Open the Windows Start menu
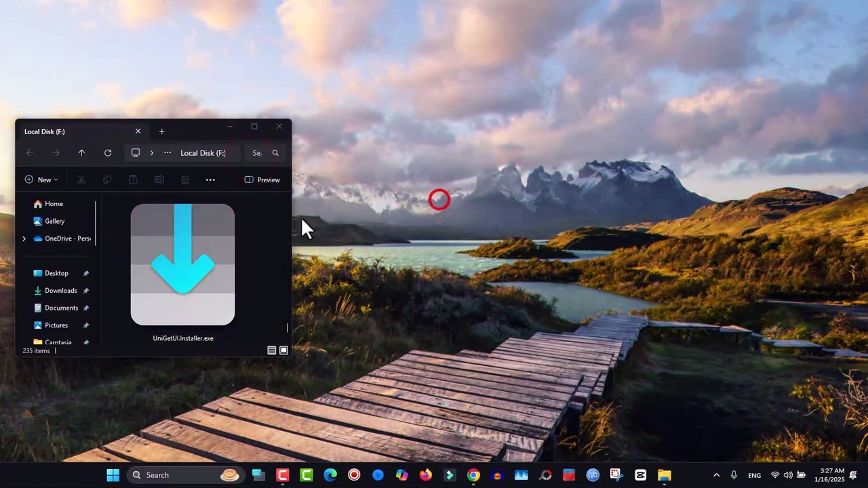Viewport: 868px width, 488px height. 113,475
